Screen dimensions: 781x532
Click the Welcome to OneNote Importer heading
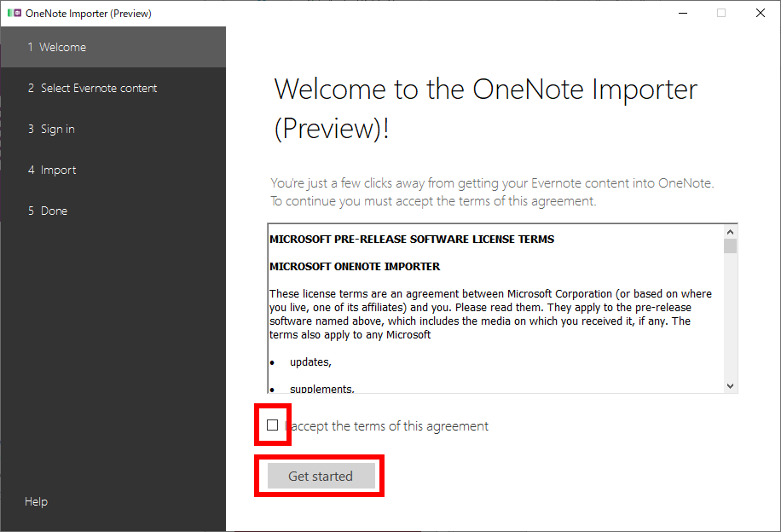coord(486,108)
